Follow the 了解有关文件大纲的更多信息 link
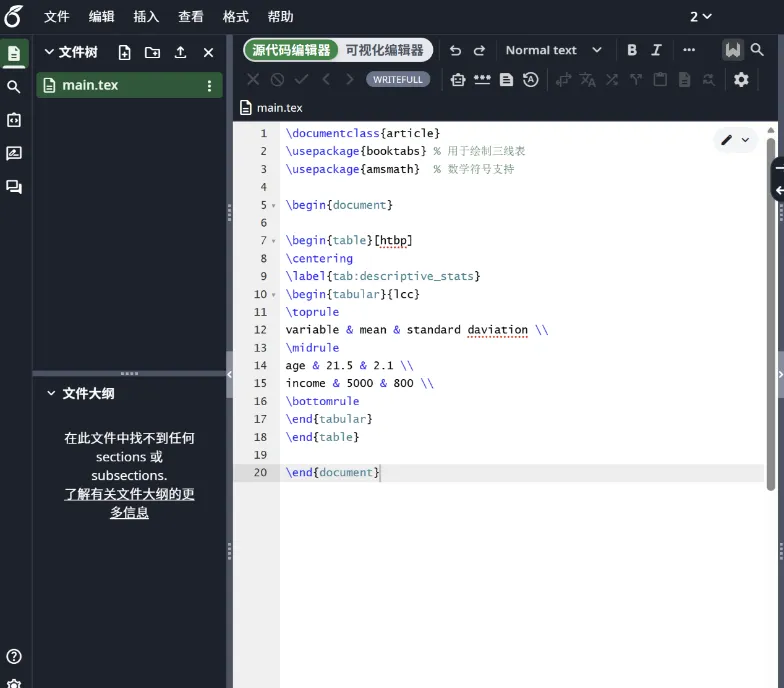The image size is (784, 688). point(130,503)
